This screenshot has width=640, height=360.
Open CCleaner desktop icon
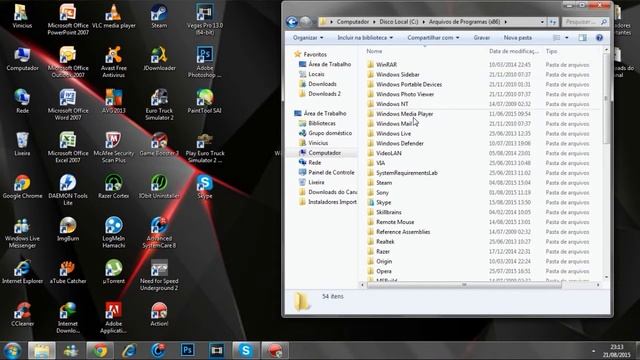pos(22,314)
